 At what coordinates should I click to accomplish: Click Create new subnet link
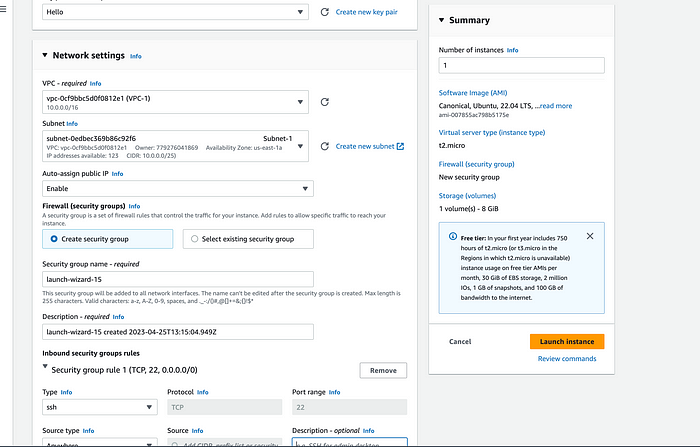click(365, 146)
